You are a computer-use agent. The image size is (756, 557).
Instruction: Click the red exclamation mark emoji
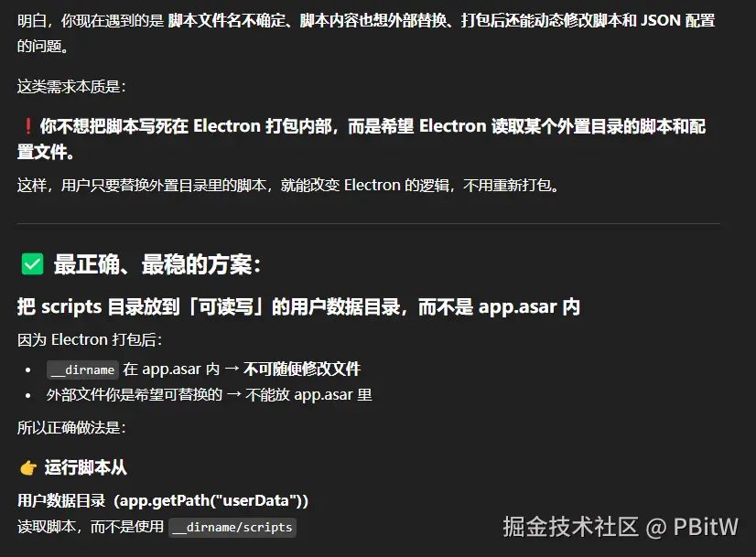click(28, 127)
